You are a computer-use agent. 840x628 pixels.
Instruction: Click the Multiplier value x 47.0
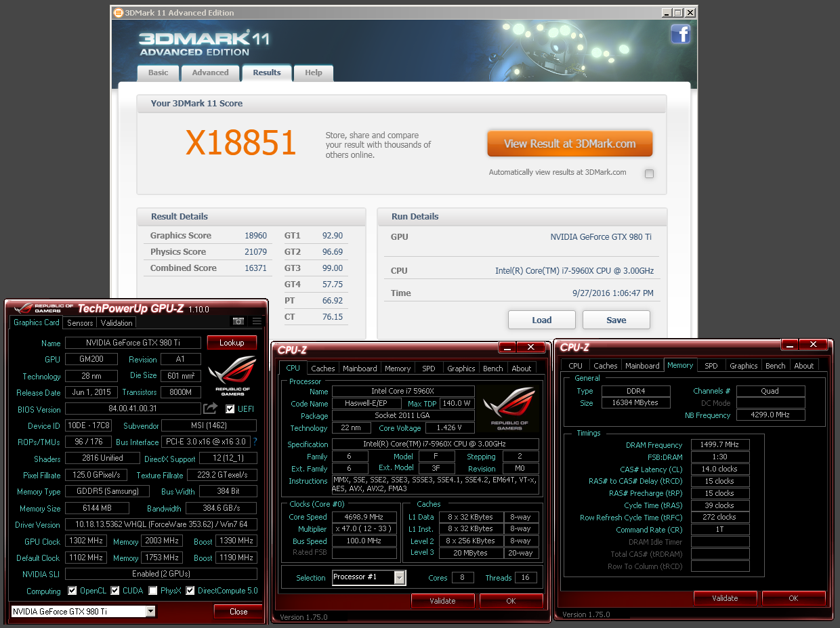click(x=364, y=529)
